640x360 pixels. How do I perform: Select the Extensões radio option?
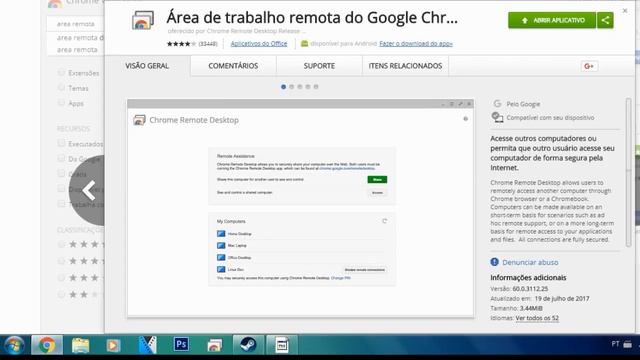coord(61,73)
